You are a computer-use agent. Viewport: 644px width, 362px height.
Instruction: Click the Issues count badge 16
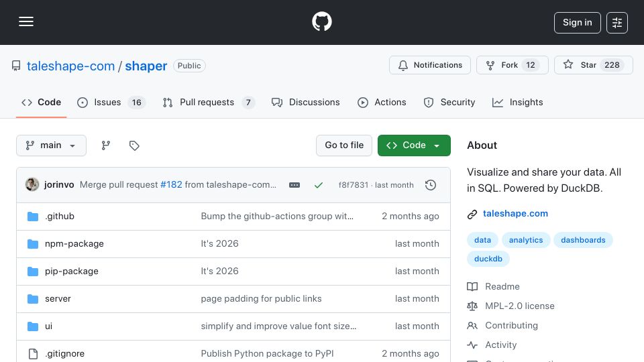pos(136,103)
